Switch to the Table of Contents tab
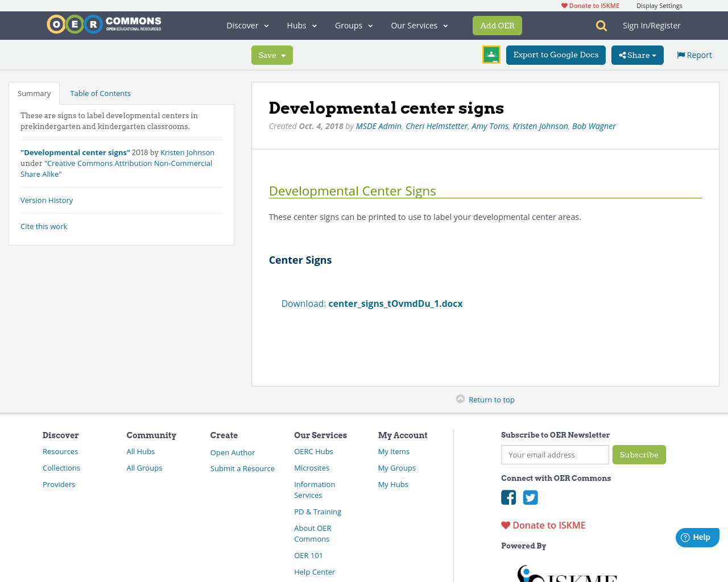 (100, 93)
